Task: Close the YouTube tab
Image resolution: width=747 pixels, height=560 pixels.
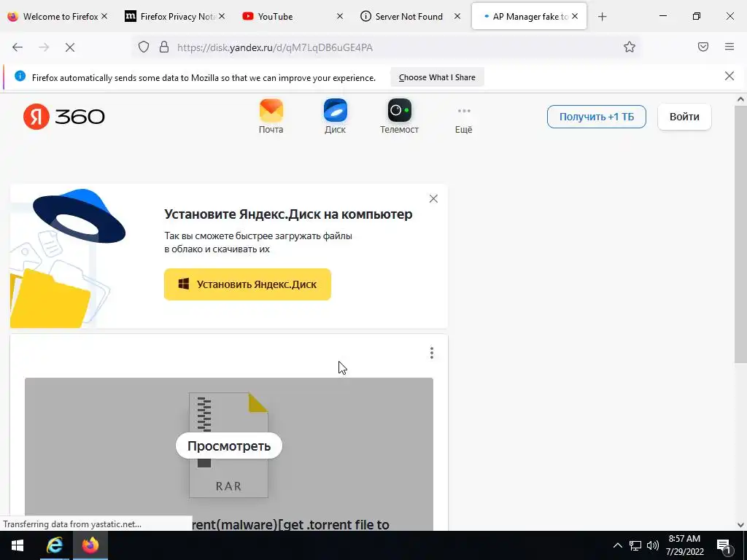Action: (x=340, y=16)
